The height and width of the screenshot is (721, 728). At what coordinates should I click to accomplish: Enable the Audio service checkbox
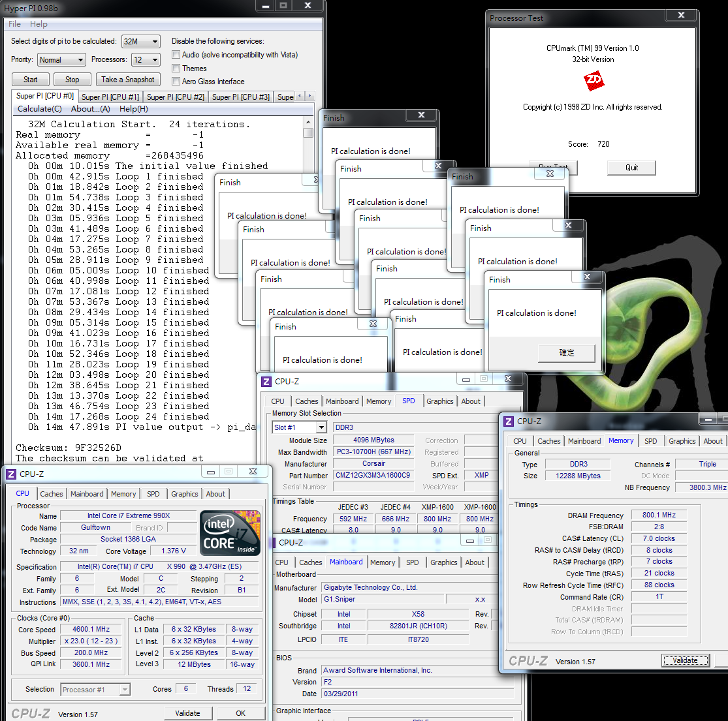click(x=176, y=55)
